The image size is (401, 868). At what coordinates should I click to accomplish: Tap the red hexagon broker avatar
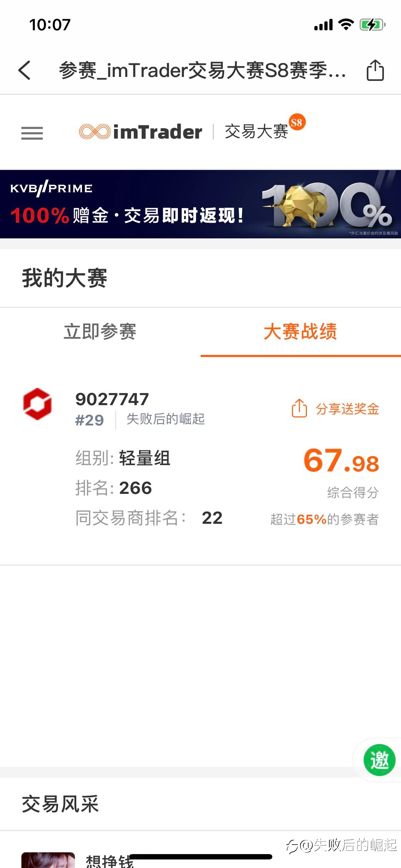click(37, 404)
